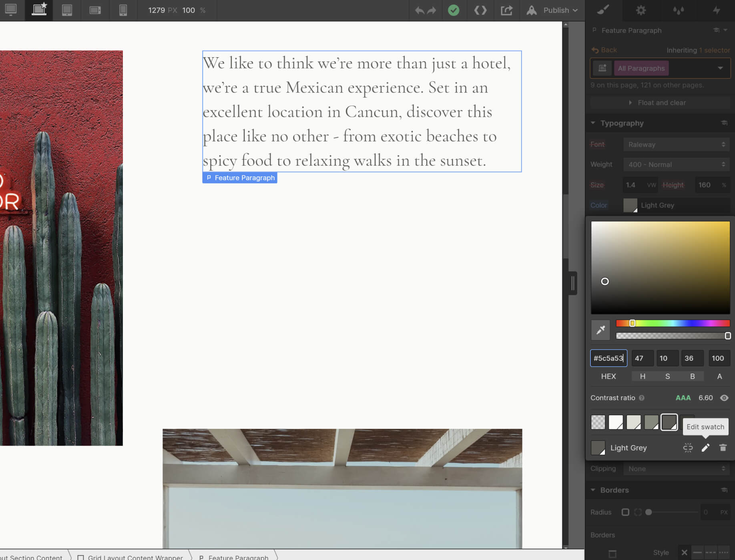Open the Interactions lightning tab
This screenshot has height=560, width=735.
point(717,10)
